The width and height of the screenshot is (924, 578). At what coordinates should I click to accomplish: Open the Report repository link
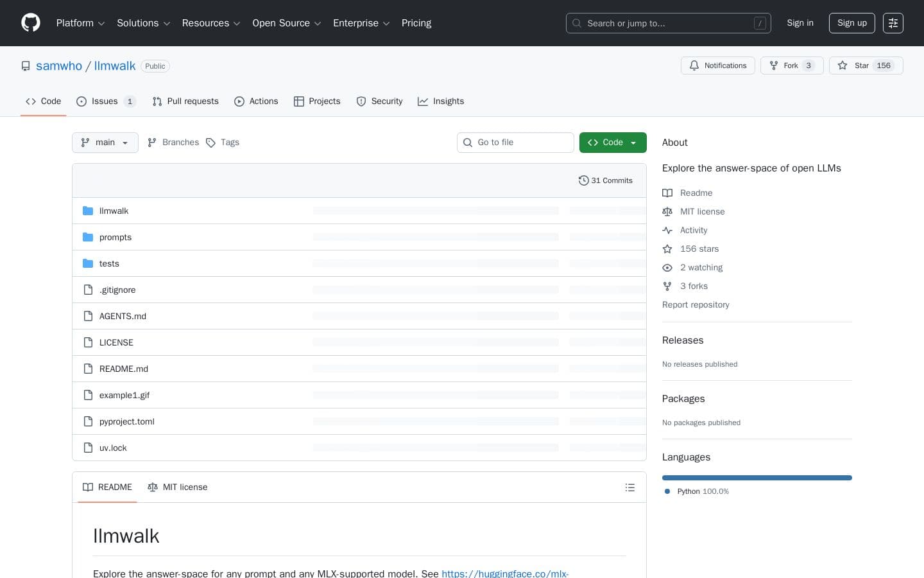point(696,304)
